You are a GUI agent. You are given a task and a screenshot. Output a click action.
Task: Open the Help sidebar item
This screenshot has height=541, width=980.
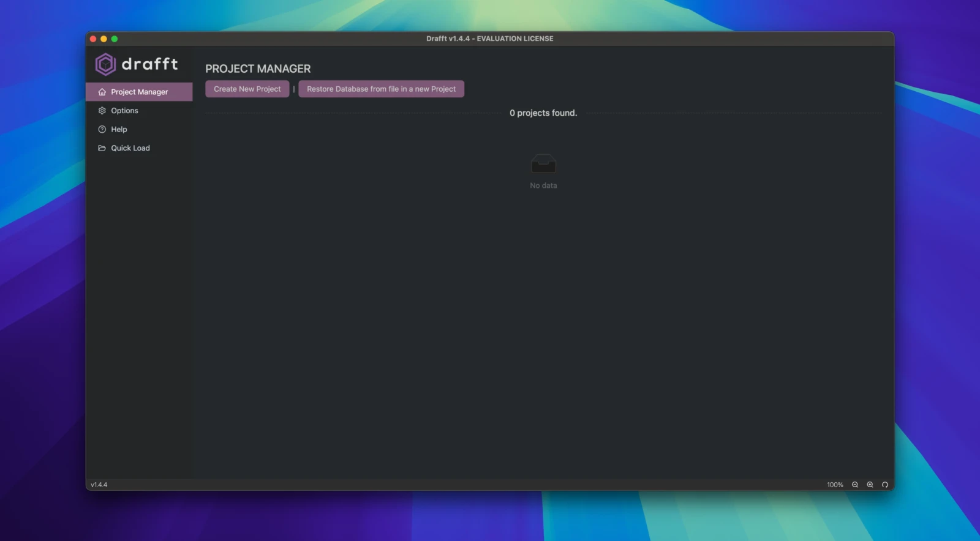139,129
